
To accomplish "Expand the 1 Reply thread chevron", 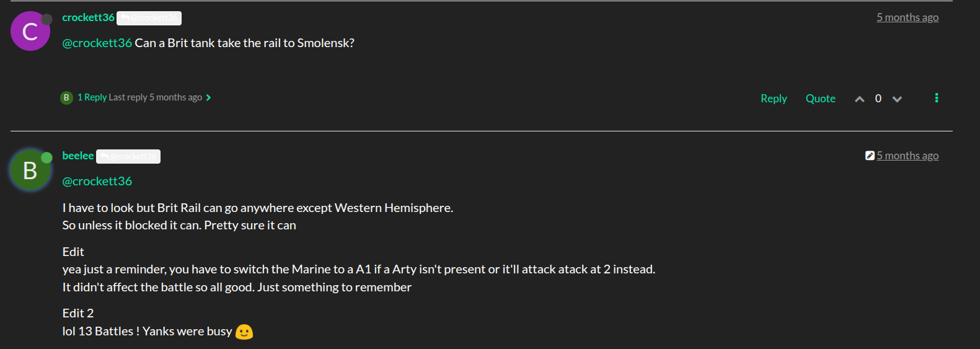I will tap(209, 97).
